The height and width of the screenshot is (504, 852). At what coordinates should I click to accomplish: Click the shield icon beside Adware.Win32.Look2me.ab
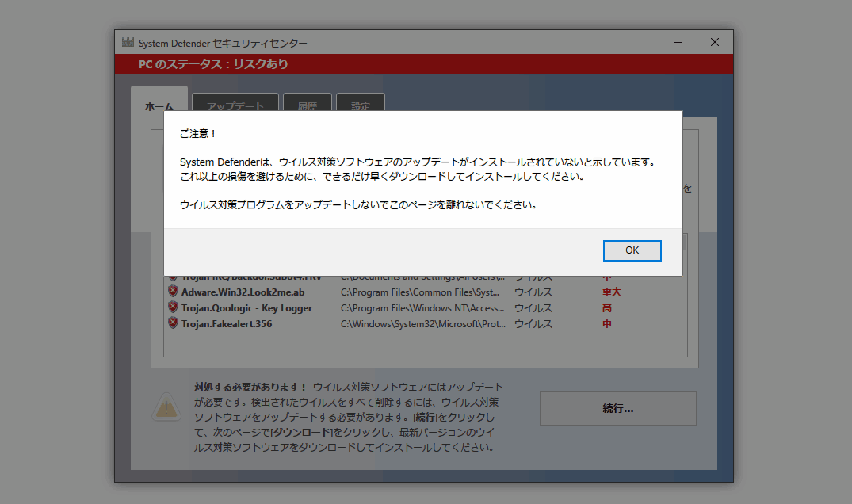click(x=173, y=291)
